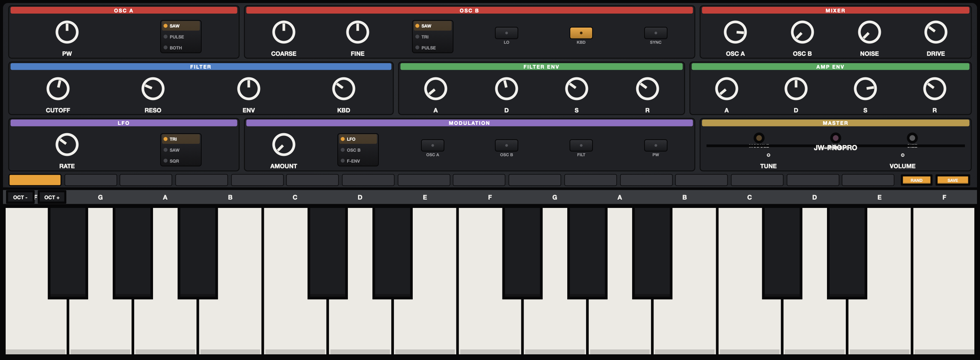The width and height of the screenshot is (980, 360).
Task: Choose TRI waveform for OSC B
Action: (433, 37)
